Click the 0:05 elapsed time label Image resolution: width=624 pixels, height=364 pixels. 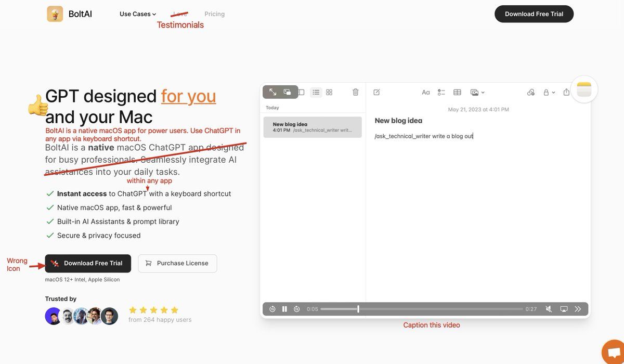(x=312, y=309)
